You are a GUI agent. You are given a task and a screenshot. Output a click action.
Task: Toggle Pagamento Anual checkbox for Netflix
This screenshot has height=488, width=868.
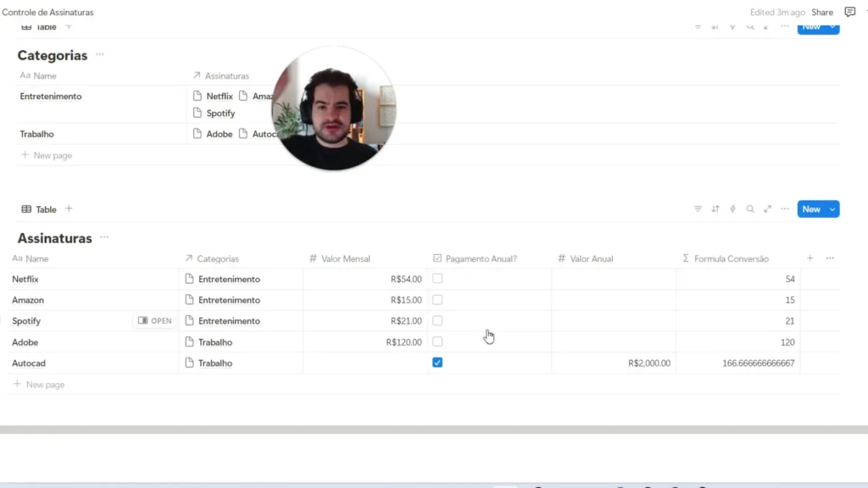[x=437, y=279]
